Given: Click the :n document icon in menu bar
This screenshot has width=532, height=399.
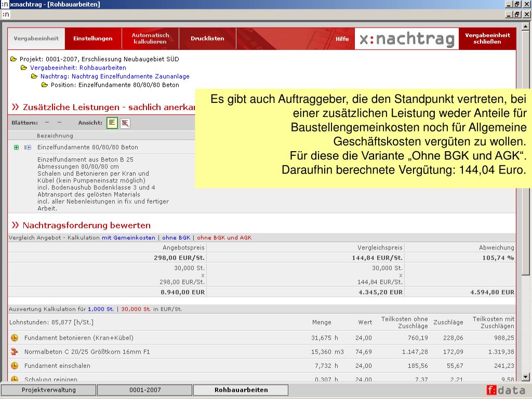Looking at the screenshot, I should tap(6, 14).
